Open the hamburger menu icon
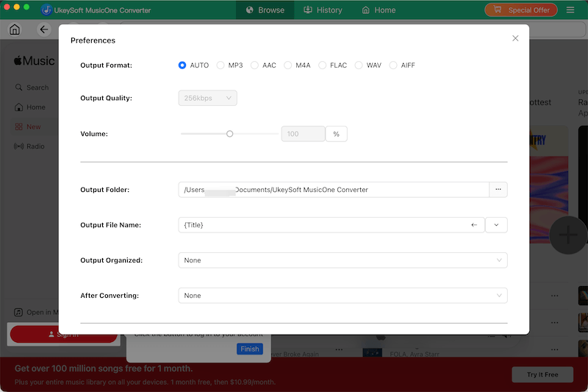588x392 pixels. point(570,10)
